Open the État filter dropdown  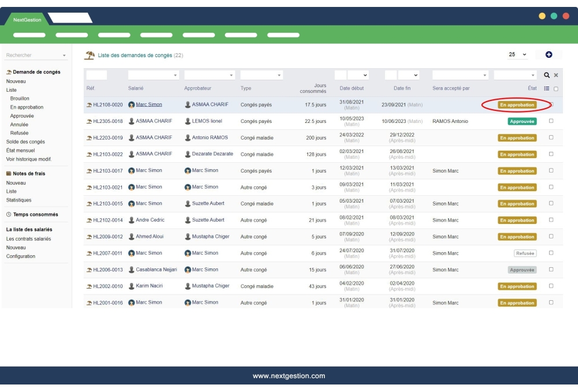point(516,75)
